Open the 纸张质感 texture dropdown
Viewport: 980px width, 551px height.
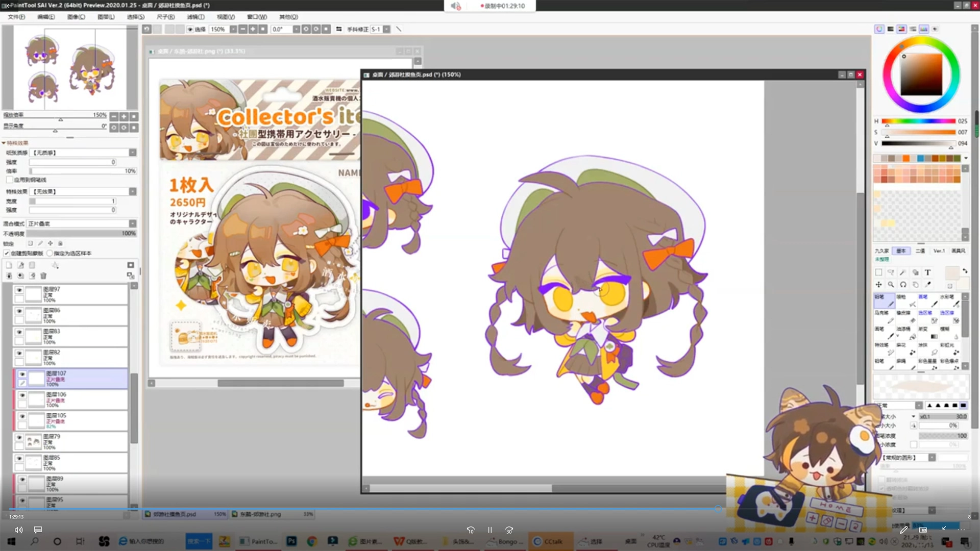tap(132, 153)
